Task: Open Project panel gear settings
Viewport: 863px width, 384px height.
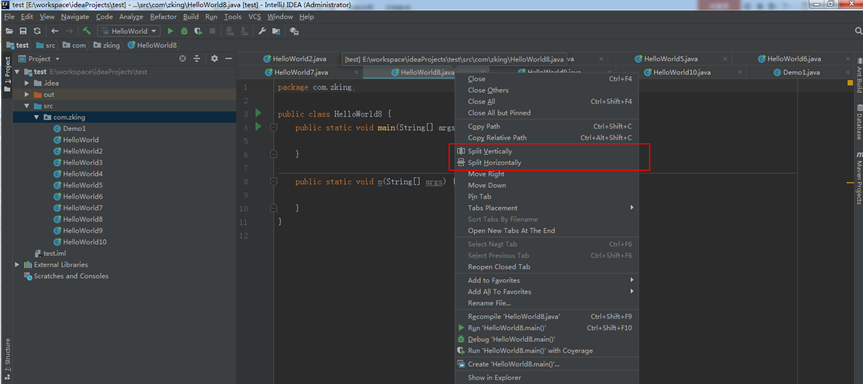Action: 215,58
